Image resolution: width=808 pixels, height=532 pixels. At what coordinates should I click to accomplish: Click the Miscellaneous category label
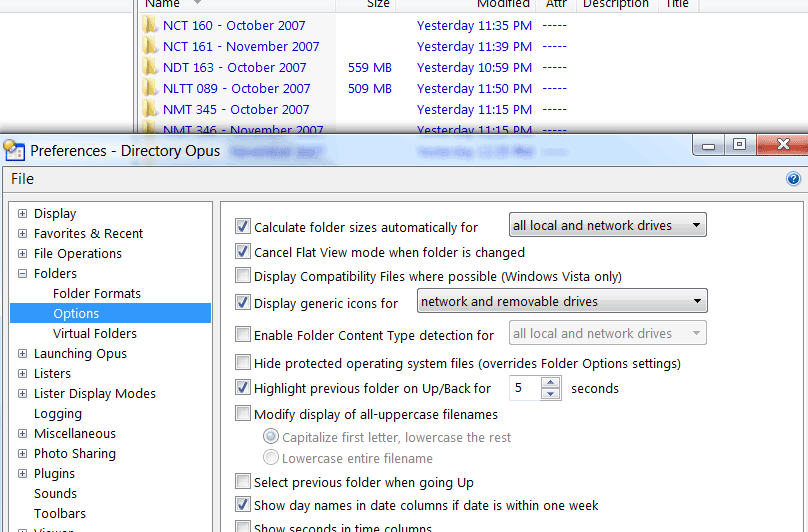pyautogui.click(x=75, y=434)
